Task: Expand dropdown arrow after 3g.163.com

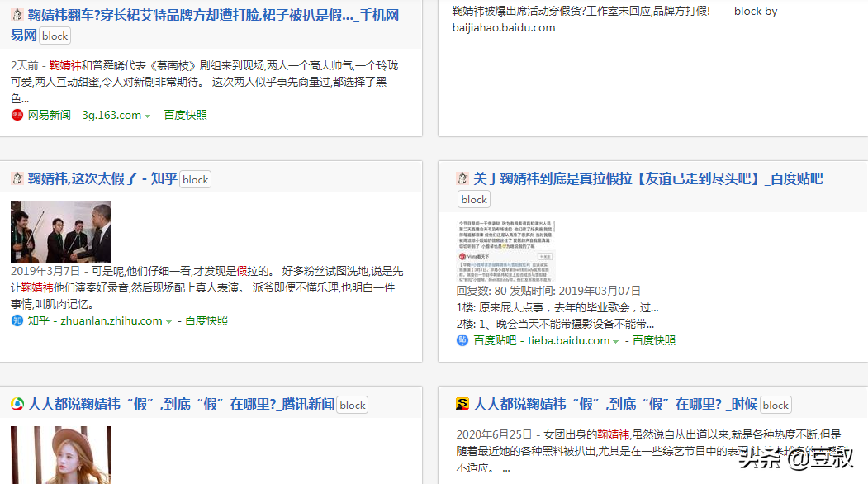Action: point(147,116)
